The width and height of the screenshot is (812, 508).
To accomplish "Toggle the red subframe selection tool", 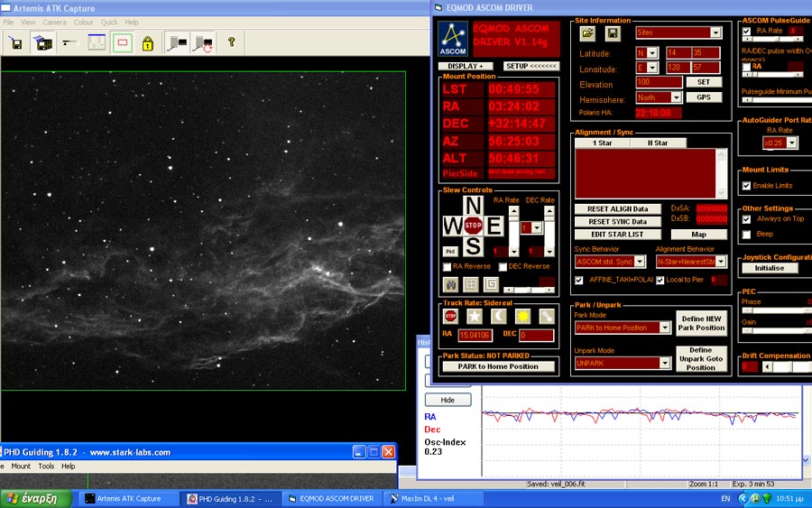I will (123, 43).
